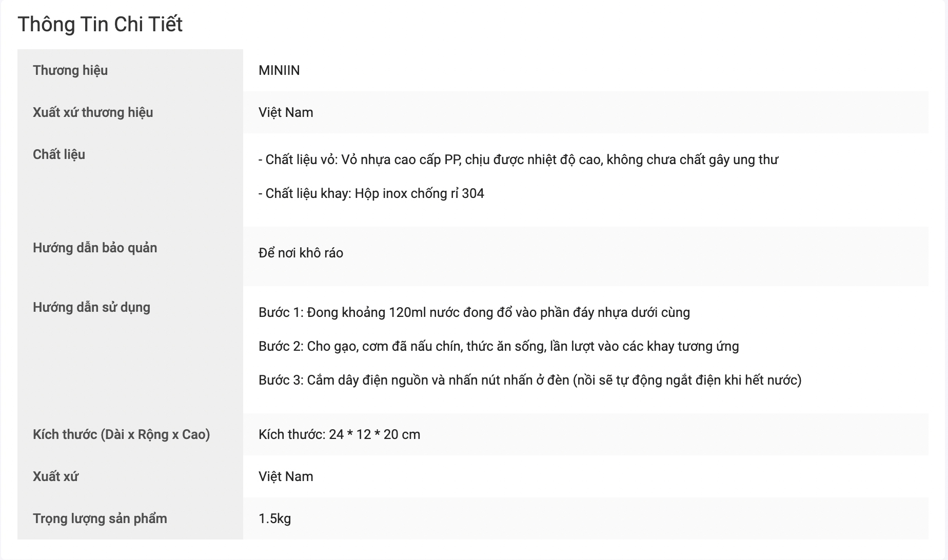This screenshot has height=560, width=948.
Task: Click "Việt Nam" beside the bottom "Xuất xứ" label
Action: point(286,476)
